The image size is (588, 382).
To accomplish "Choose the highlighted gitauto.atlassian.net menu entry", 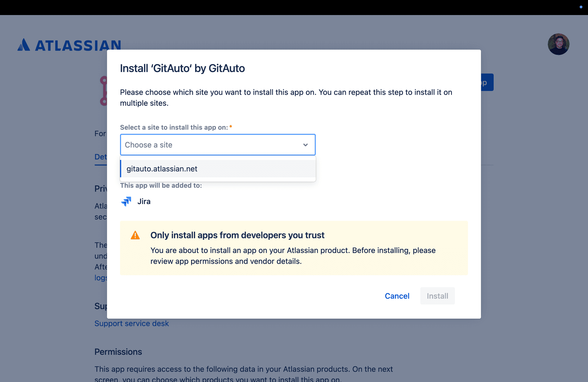I will pos(162,168).
